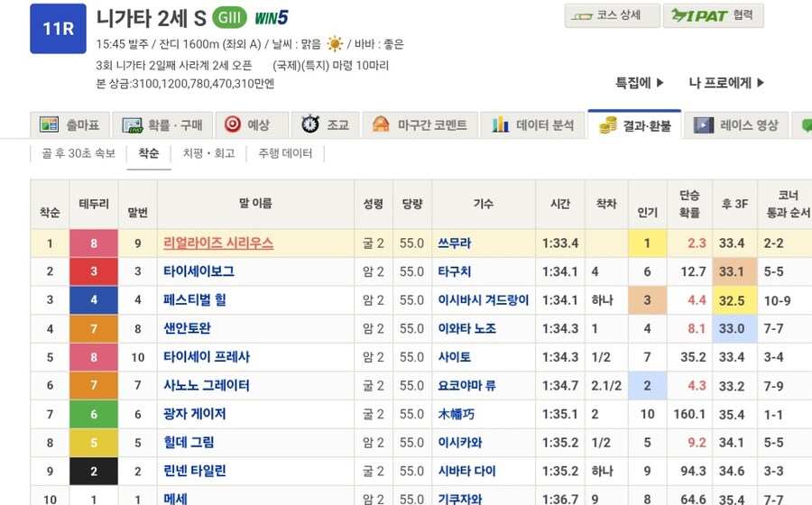
Task: Open the 출마표 tab
Action: [x=69, y=124]
